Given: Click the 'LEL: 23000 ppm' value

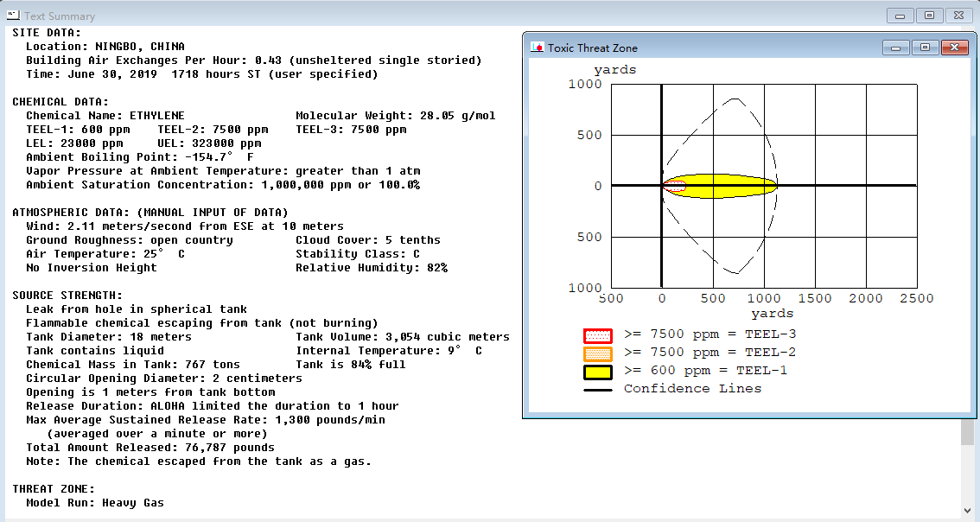Looking at the screenshot, I should click(x=74, y=143).
